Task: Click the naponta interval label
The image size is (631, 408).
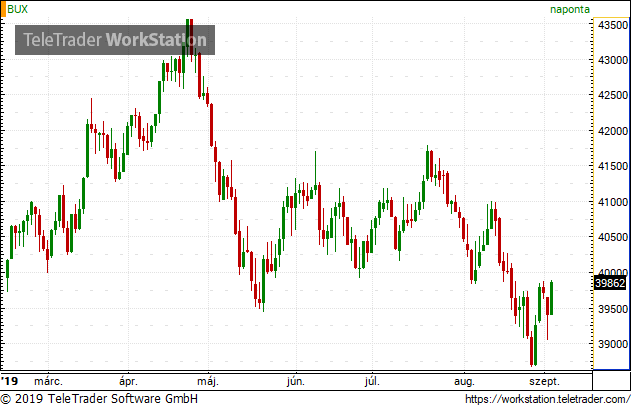Action: 570,9
